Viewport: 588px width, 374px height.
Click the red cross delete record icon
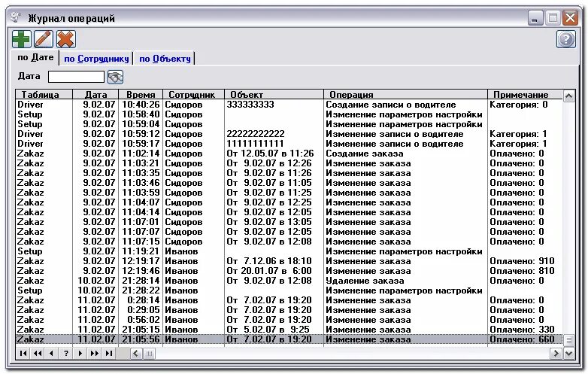click(66, 39)
